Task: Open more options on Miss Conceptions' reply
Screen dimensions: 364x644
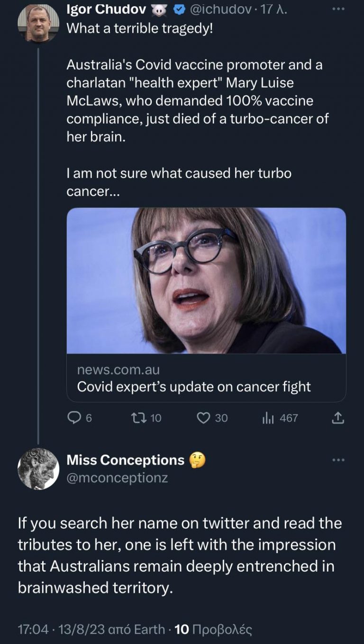Action: tap(338, 460)
